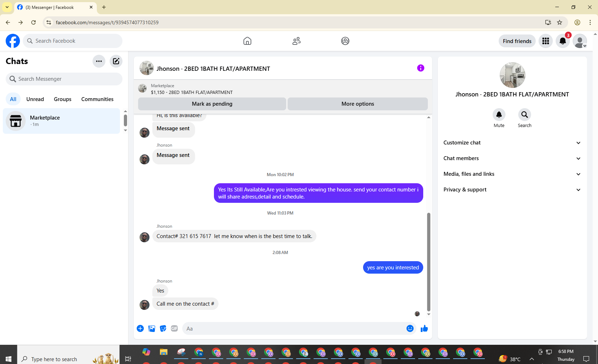
Task: Open the install app icon in address bar
Action: click(x=548, y=22)
